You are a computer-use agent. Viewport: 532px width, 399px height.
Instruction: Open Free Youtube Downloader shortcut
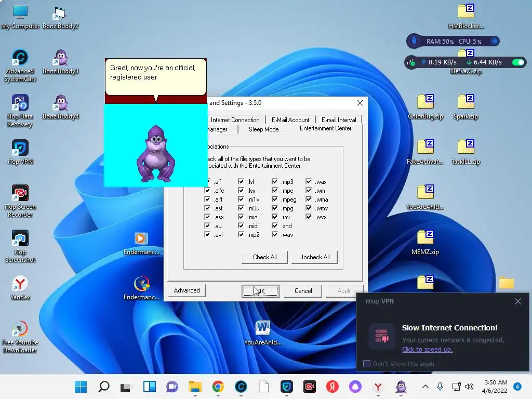pos(20,337)
